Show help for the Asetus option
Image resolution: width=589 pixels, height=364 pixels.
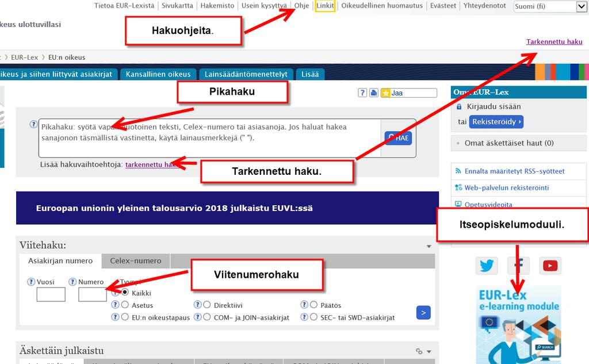point(115,305)
